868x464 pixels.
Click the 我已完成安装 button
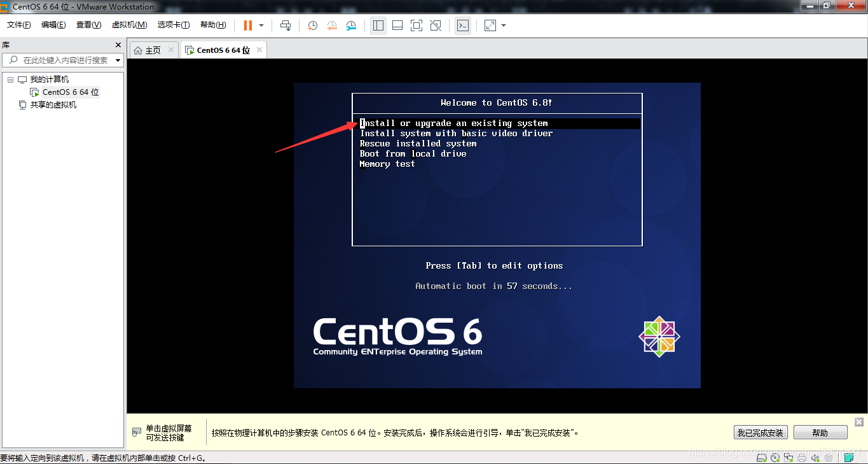pos(761,433)
